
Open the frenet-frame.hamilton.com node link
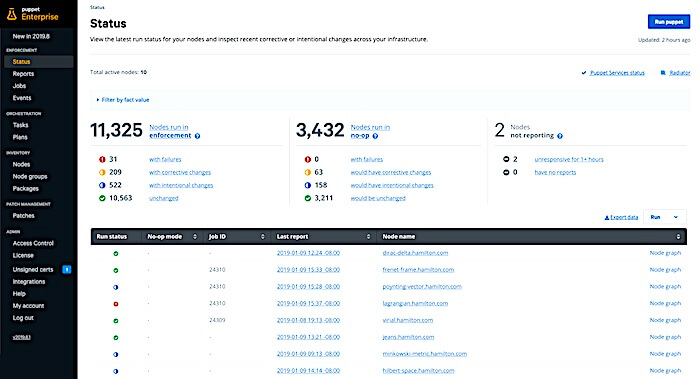(418, 270)
